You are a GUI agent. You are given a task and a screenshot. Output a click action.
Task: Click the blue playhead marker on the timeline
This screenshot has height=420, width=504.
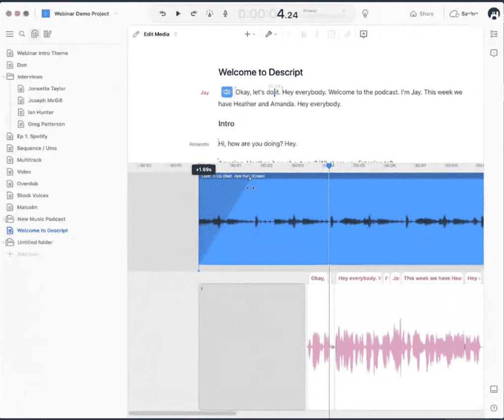tap(329, 166)
